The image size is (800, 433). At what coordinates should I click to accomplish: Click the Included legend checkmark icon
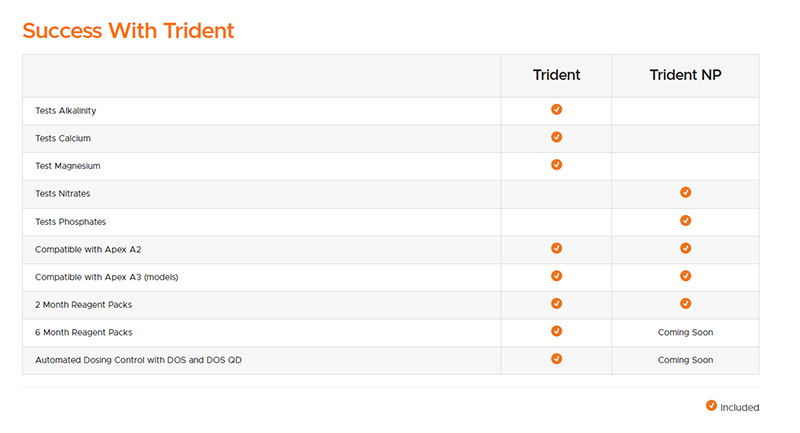pos(711,405)
